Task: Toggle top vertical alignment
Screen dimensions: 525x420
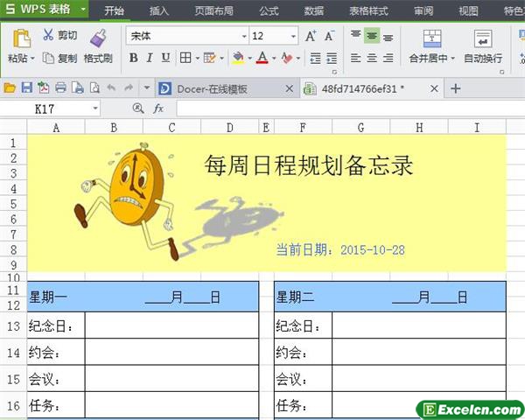Action: 355,35
